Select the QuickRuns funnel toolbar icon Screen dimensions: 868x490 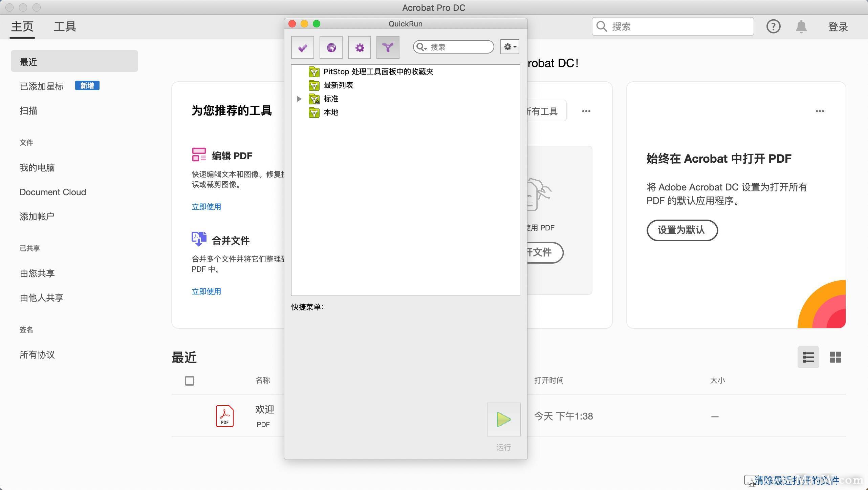click(388, 47)
